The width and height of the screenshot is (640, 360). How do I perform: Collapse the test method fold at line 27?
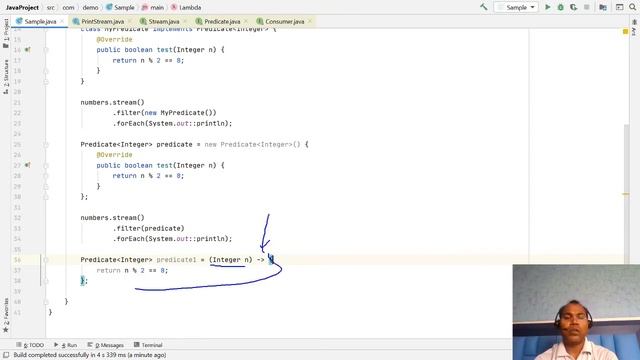[x=46, y=165]
